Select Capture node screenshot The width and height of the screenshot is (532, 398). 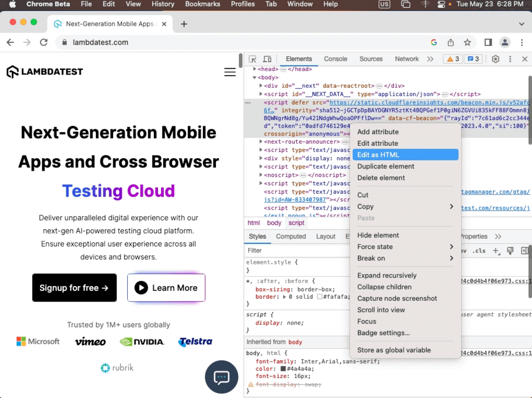pyautogui.click(x=405, y=298)
